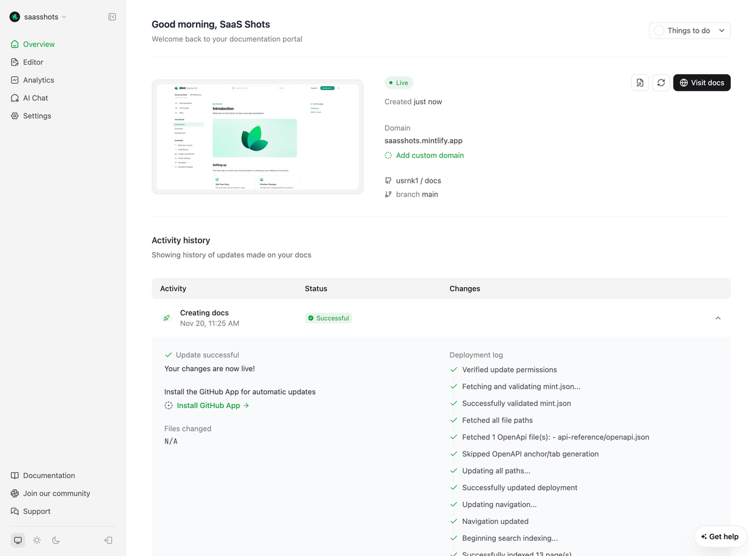Image resolution: width=756 pixels, height=556 pixels.
Task: Click Updating all paths log entry
Action: pyautogui.click(x=496, y=471)
